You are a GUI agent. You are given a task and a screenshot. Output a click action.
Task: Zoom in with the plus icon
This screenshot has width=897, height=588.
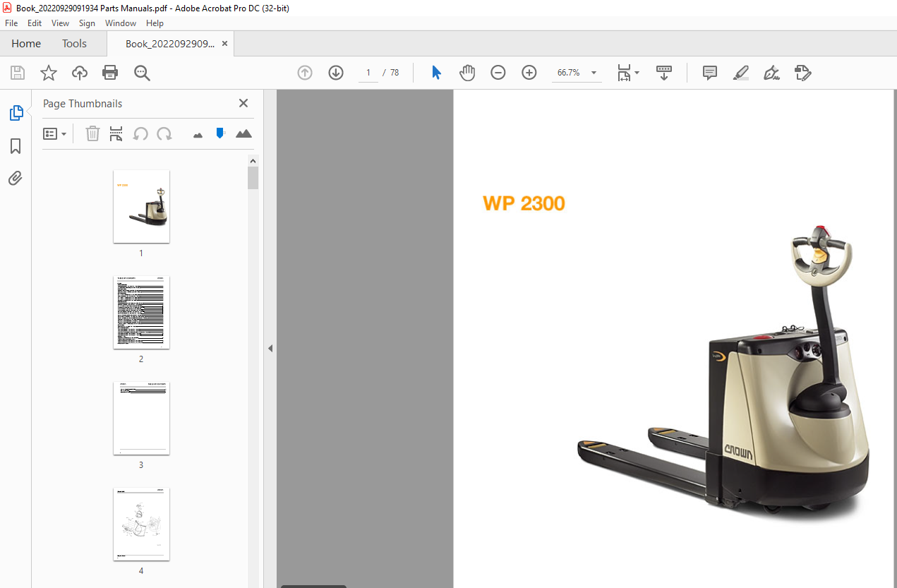tap(529, 73)
